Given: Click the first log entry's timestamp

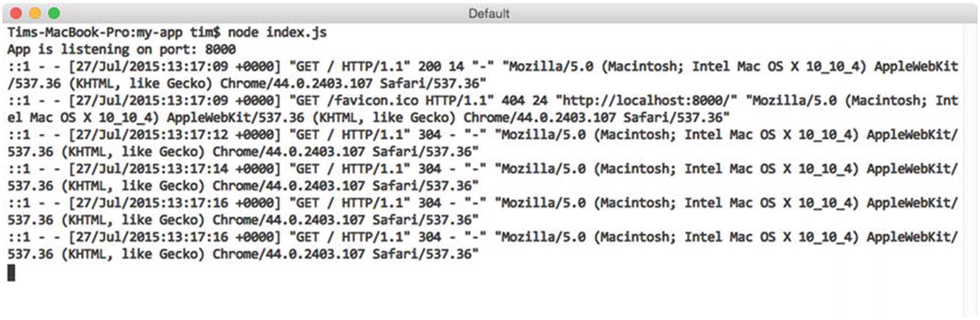Looking at the screenshot, I should point(174,67).
